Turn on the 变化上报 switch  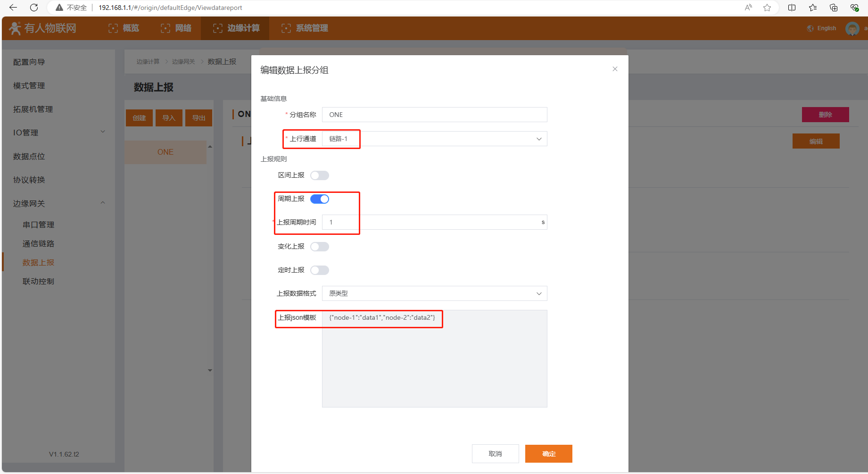tap(319, 247)
